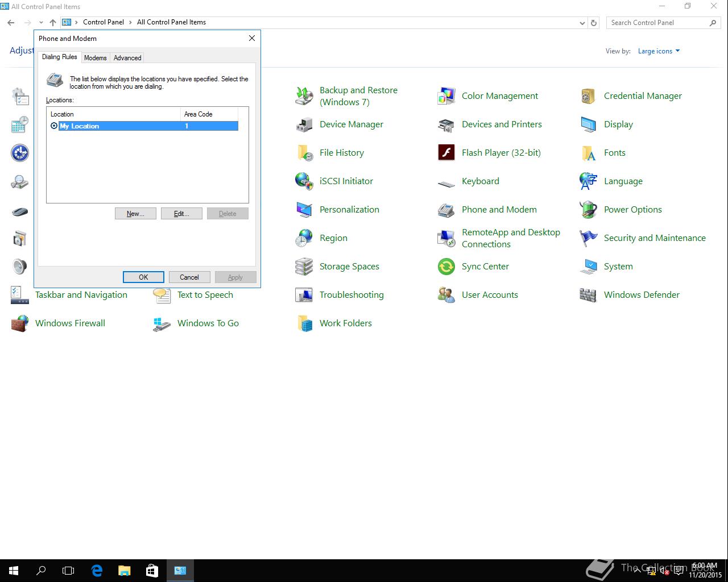The height and width of the screenshot is (582, 728).
Task: Open Task View on taskbar
Action: (x=68, y=571)
